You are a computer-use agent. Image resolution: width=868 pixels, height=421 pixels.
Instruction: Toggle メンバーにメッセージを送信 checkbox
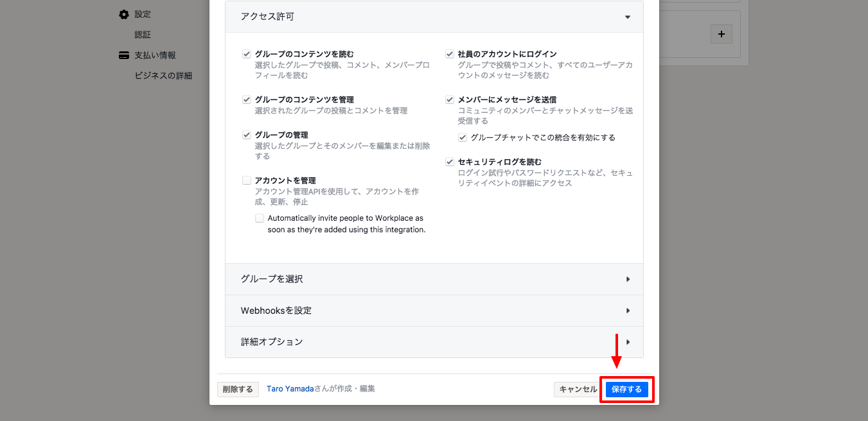point(450,100)
